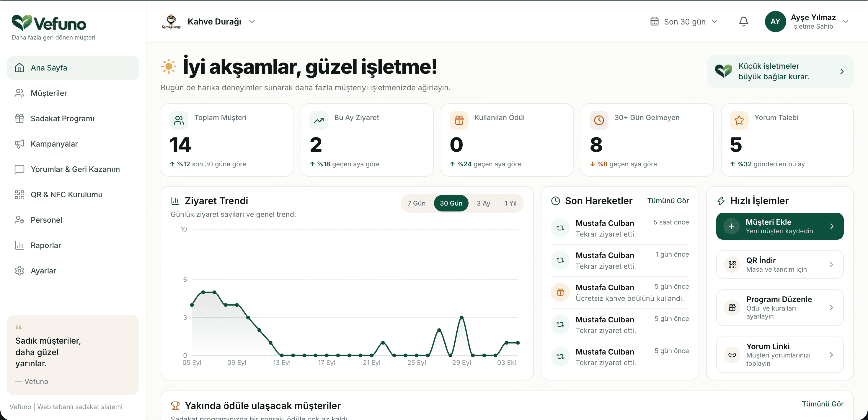Click the notification bell icon
The height and width of the screenshot is (420, 868).
coord(743,22)
